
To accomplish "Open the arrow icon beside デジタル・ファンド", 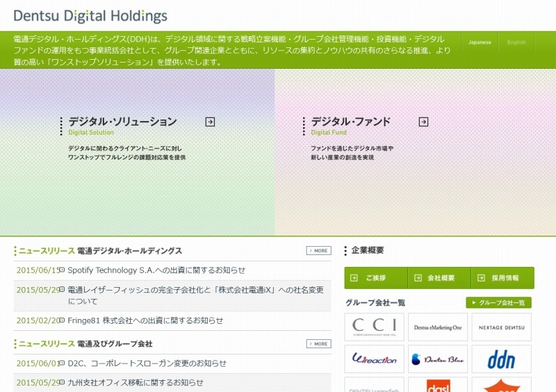I will pyautogui.click(x=423, y=122).
